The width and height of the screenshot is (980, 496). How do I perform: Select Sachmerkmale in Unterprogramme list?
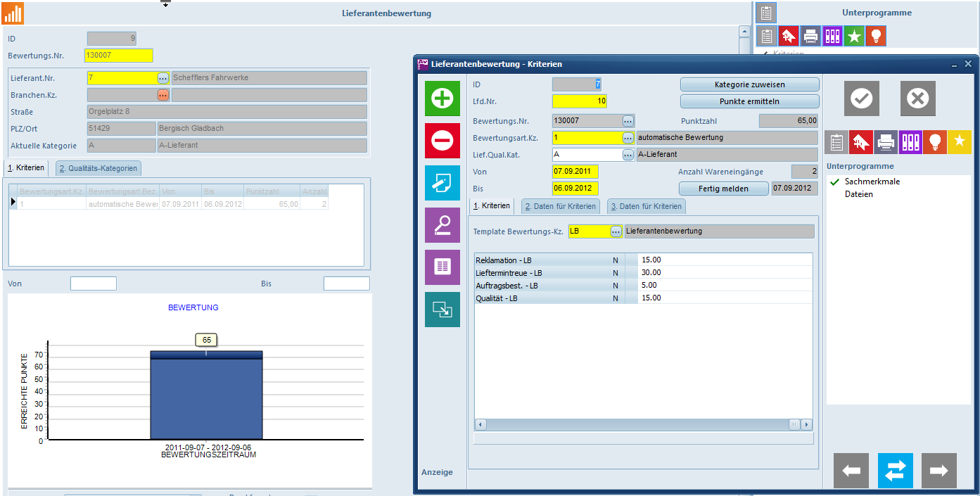[872, 182]
